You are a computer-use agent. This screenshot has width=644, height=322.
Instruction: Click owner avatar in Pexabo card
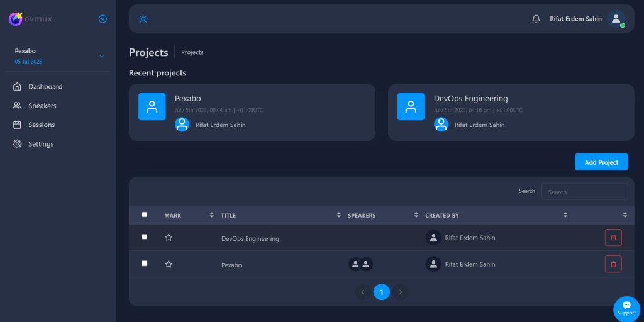[182, 125]
